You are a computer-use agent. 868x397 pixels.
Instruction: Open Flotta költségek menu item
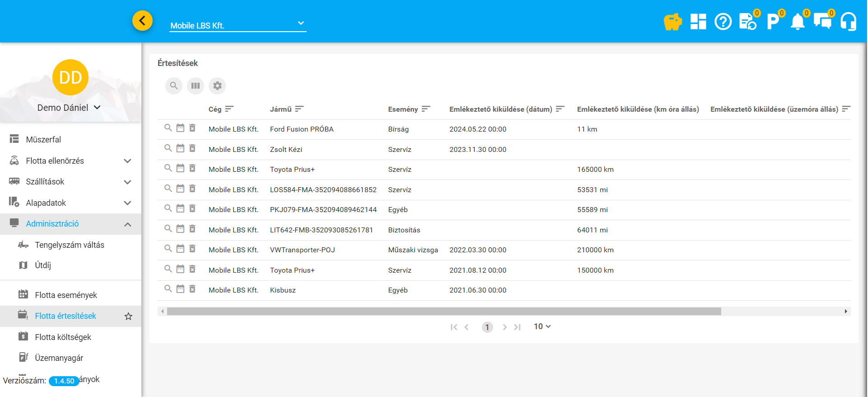[63, 337]
